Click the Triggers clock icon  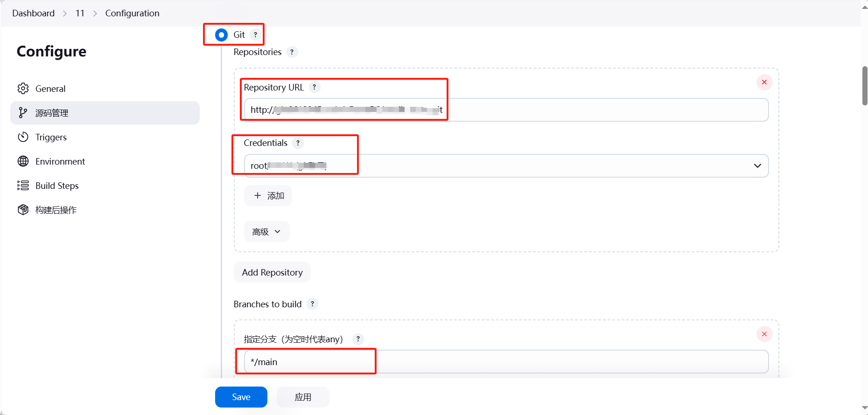23,137
